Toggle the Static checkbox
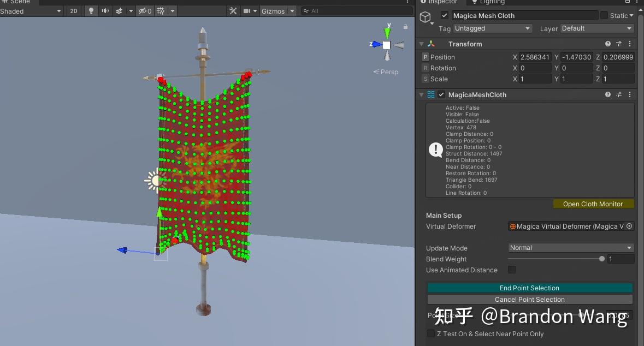Image resolution: width=644 pixels, height=346 pixels. 604,16
